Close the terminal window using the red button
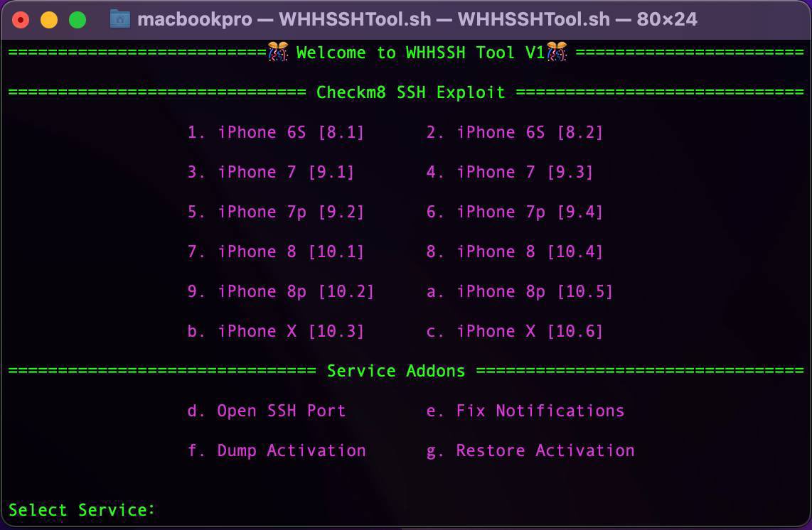 [x=21, y=20]
